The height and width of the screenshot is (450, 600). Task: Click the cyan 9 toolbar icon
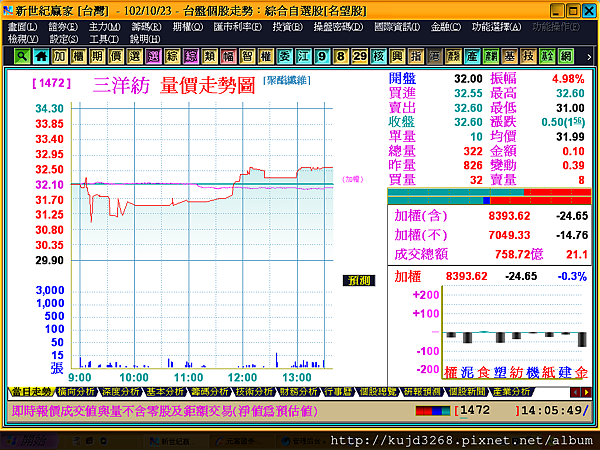coord(322,57)
